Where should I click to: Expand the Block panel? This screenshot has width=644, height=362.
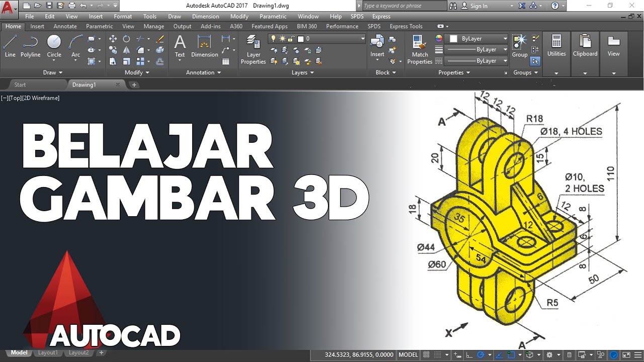point(386,72)
